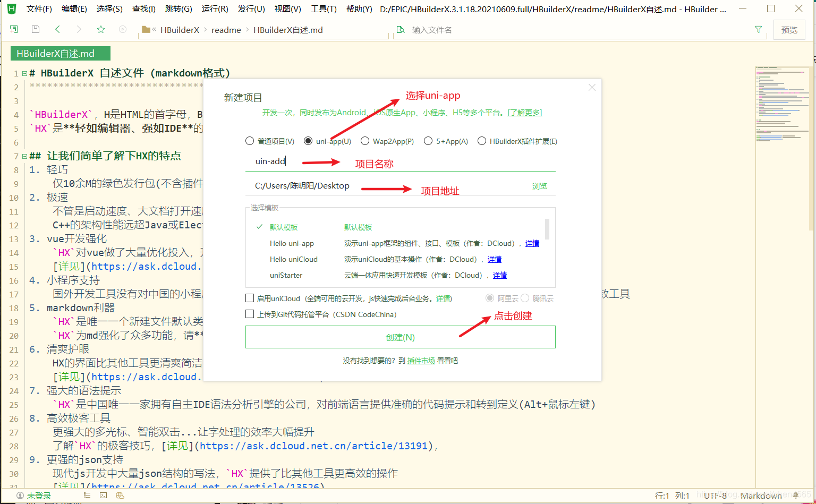Click the chevron between readme and HBuilderX自述.md
The height and width of the screenshot is (504, 816).
pos(247,30)
